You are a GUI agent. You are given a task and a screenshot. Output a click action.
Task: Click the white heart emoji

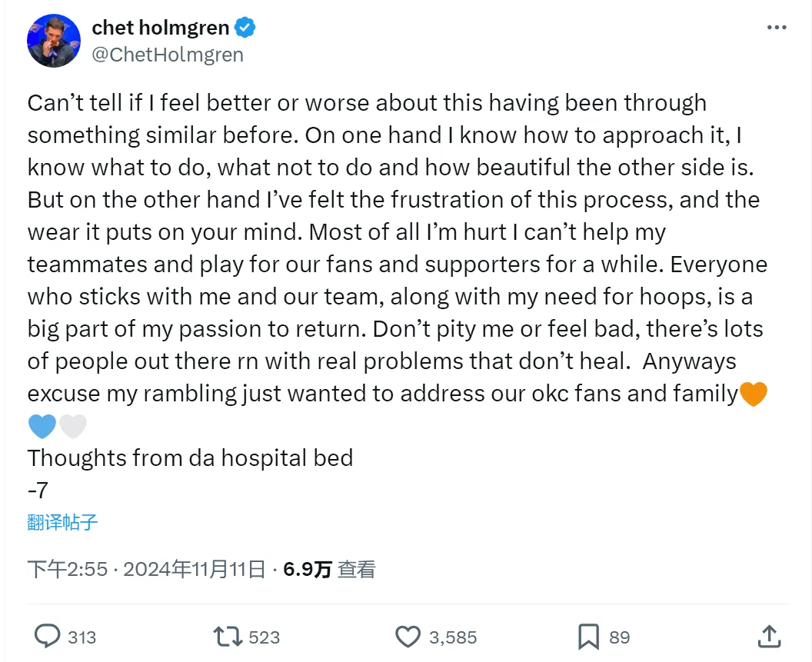pos(73,426)
